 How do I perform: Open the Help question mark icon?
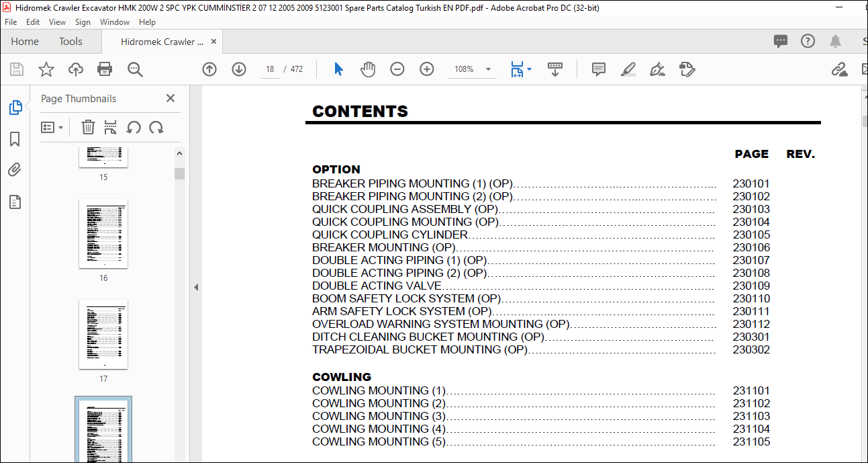808,42
